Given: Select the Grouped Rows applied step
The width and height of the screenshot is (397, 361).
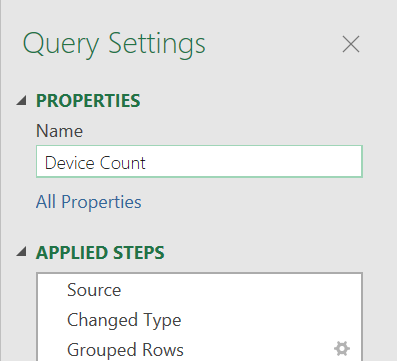Looking at the screenshot, I should (199, 349).
